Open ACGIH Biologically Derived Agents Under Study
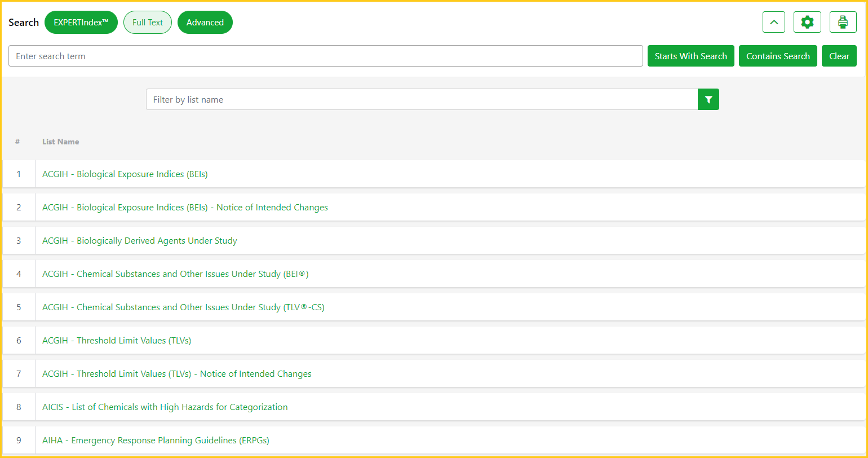Screen dimensions: 868x458 (139, 241)
